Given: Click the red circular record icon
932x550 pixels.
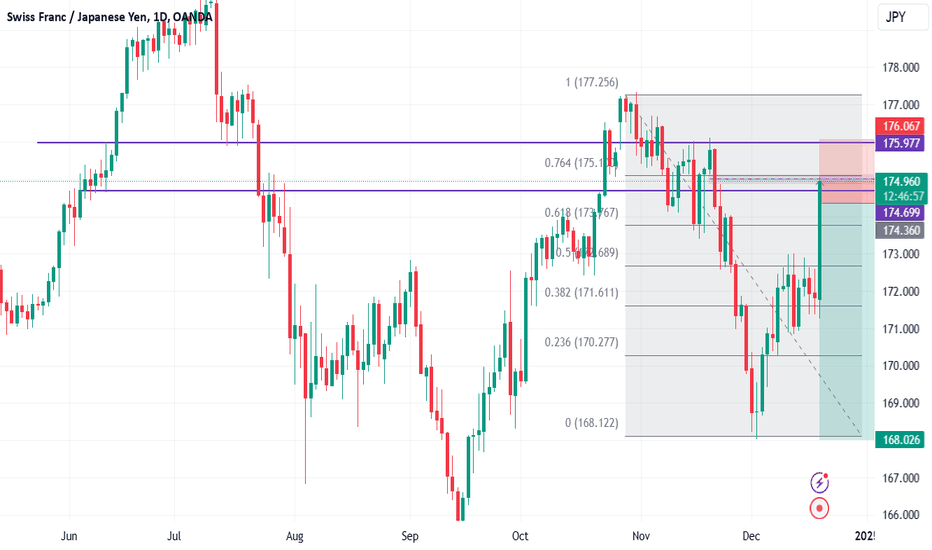Looking at the screenshot, I should (x=820, y=508).
